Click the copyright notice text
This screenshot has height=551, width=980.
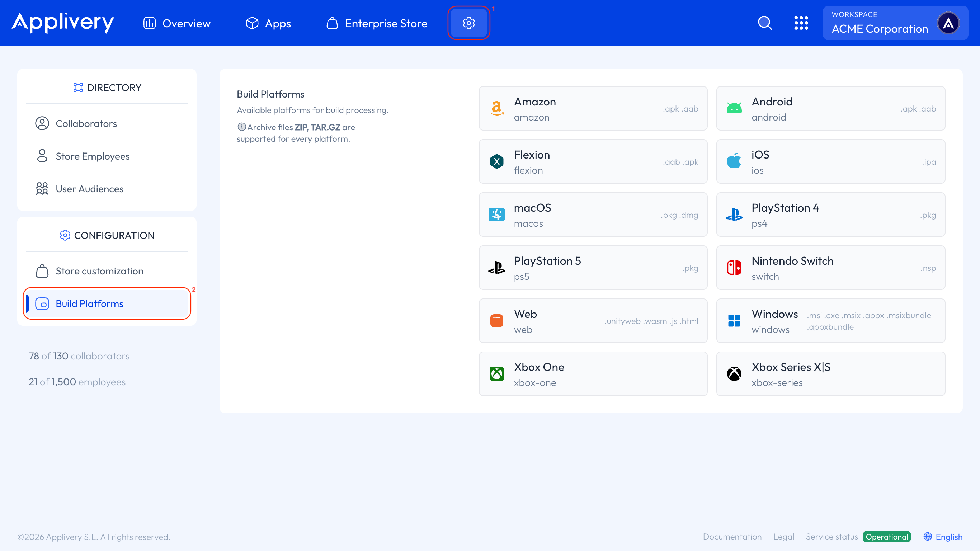click(94, 537)
